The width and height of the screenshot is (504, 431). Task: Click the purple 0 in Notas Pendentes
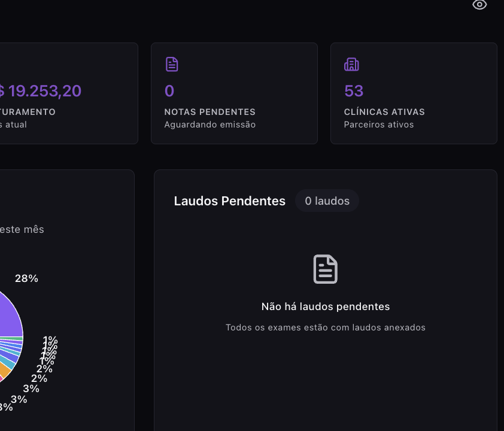[x=169, y=91]
